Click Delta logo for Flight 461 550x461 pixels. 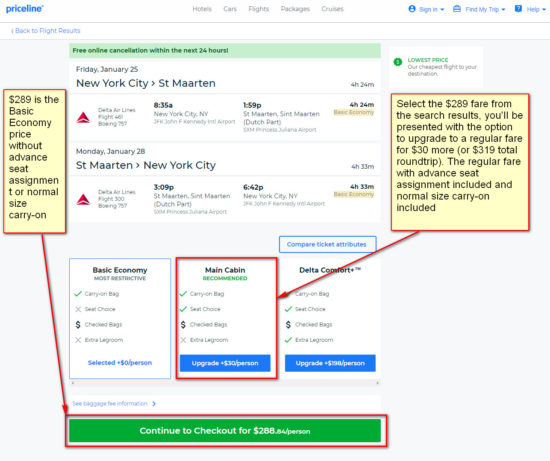83,117
